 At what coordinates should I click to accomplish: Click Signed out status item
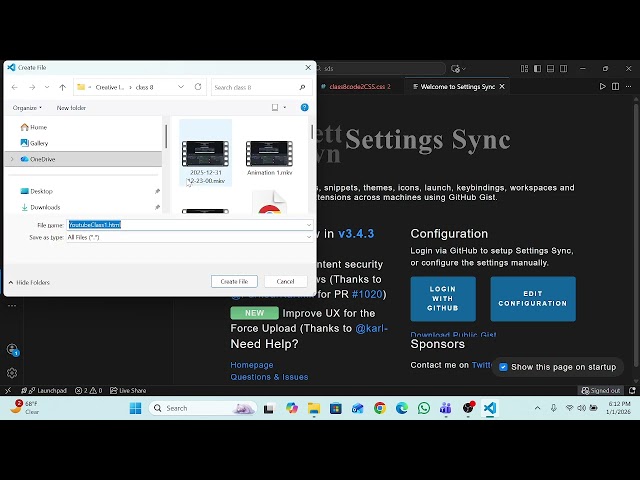pos(601,391)
